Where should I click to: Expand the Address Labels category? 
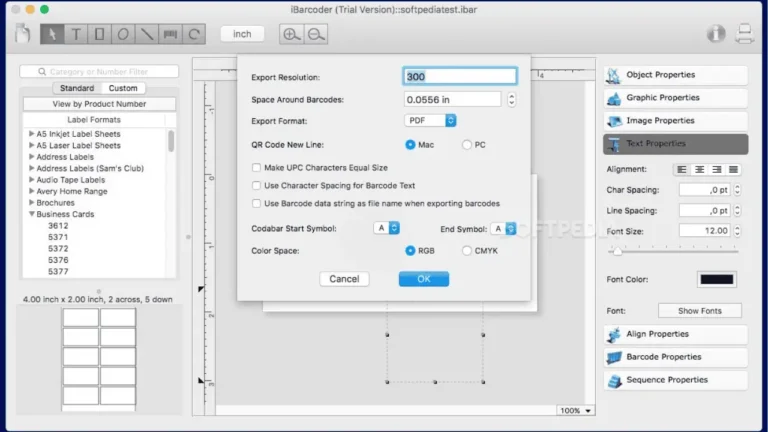point(31,157)
